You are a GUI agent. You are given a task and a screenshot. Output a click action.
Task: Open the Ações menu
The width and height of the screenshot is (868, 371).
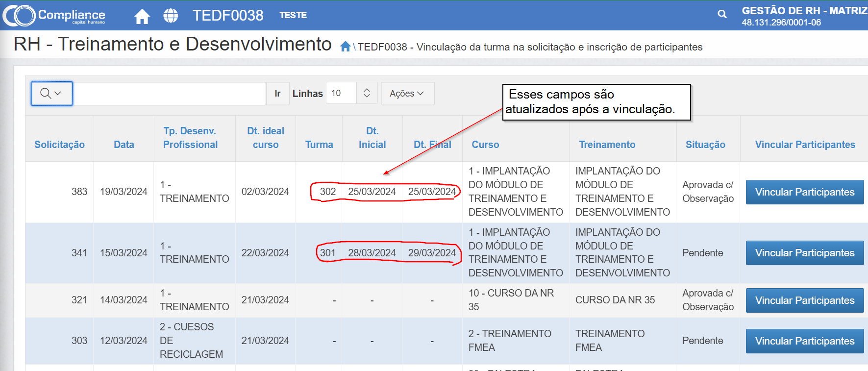click(407, 93)
